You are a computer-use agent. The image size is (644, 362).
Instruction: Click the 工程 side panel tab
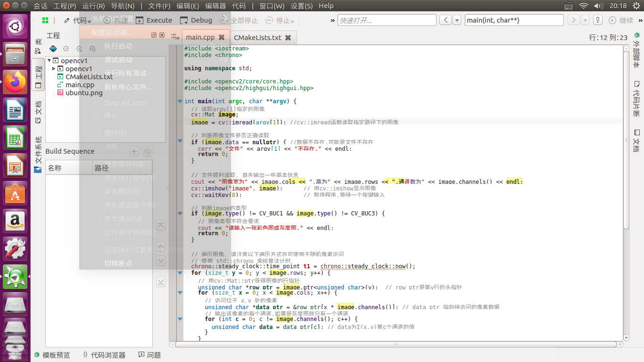pos(38,74)
